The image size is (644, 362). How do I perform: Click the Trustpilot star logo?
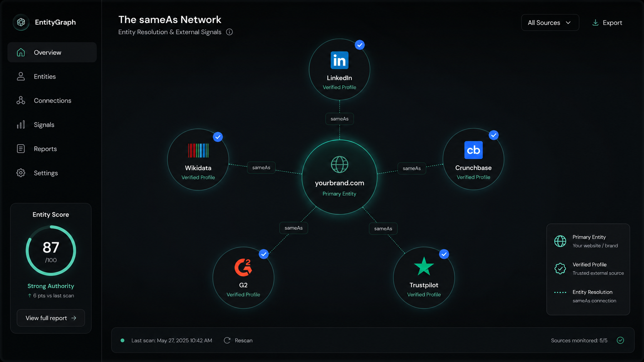click(424, 266)
